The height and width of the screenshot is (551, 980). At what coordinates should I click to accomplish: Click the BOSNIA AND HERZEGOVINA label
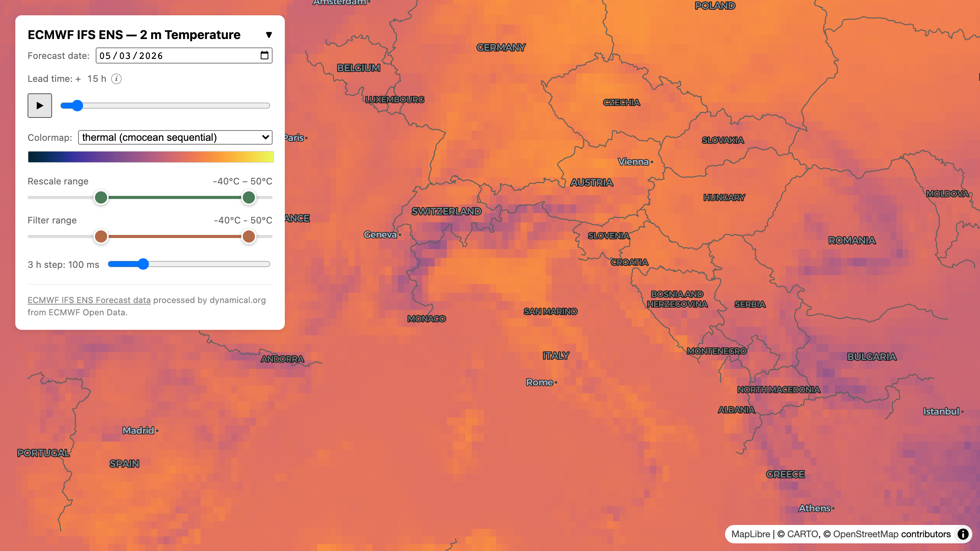click(677, 299)
